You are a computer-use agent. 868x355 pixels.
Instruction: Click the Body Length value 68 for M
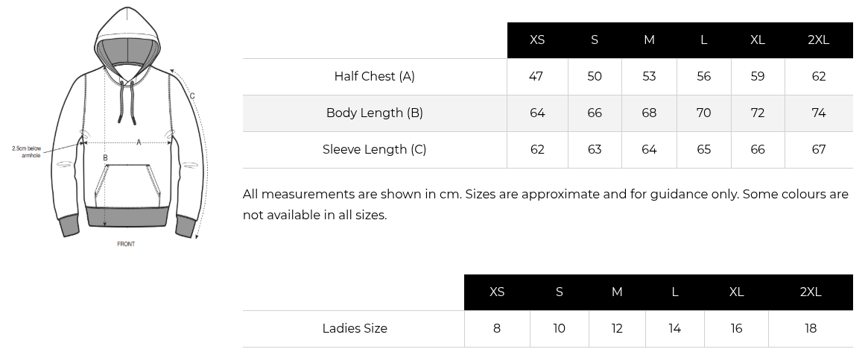click(649, 113)
